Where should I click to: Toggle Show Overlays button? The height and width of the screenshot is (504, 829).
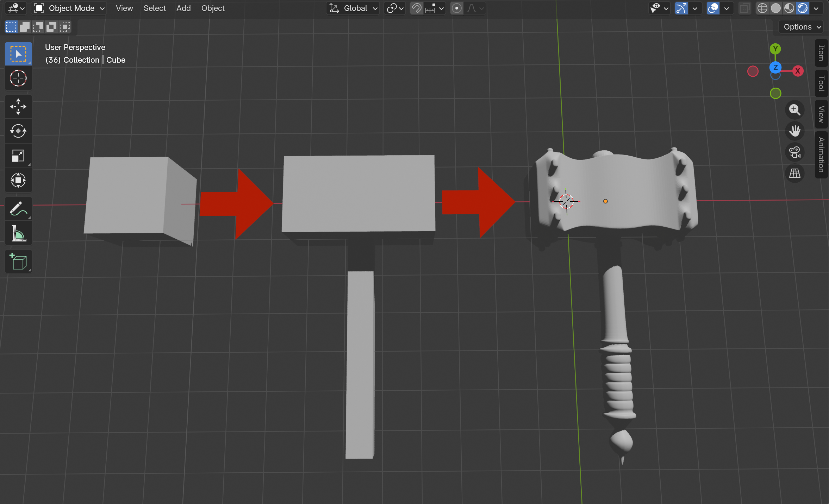click(713, 8)
